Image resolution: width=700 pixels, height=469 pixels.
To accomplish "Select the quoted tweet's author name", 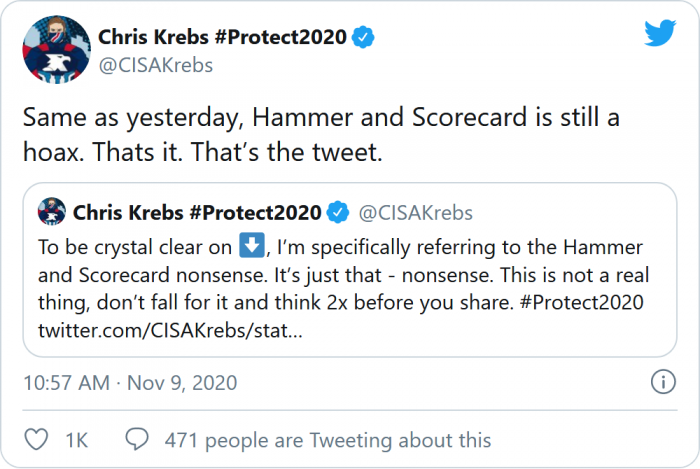I will (196, 212).
